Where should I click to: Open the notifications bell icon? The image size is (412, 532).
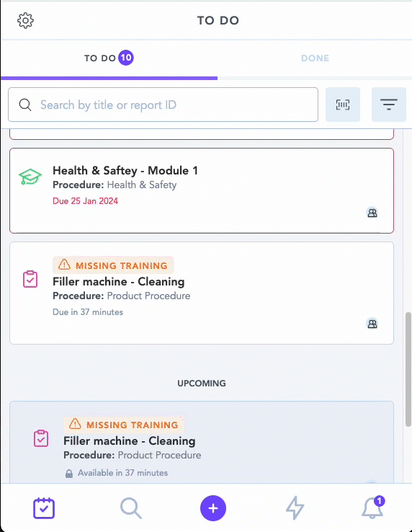373,507
